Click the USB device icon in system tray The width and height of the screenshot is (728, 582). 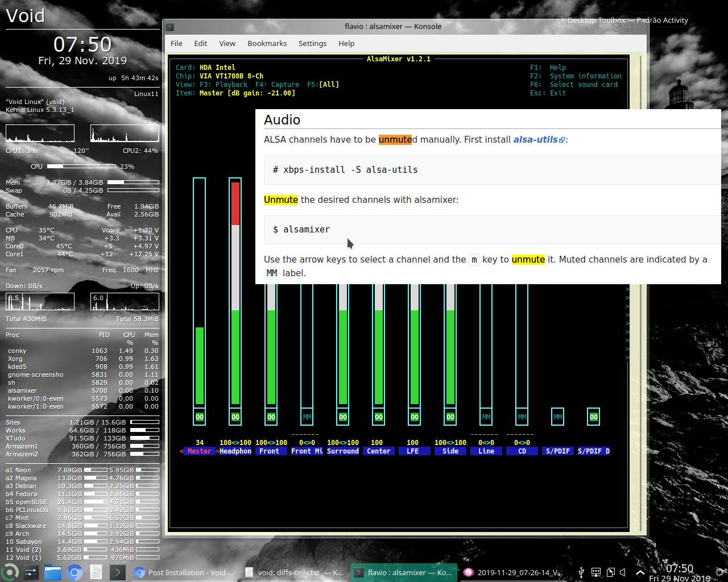[x=581, y=572]
